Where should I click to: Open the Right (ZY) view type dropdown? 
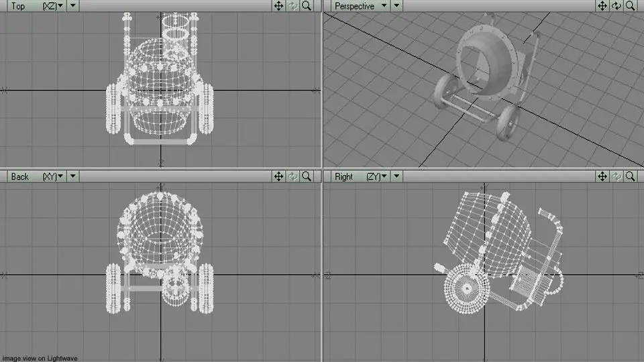click(360, 176)
